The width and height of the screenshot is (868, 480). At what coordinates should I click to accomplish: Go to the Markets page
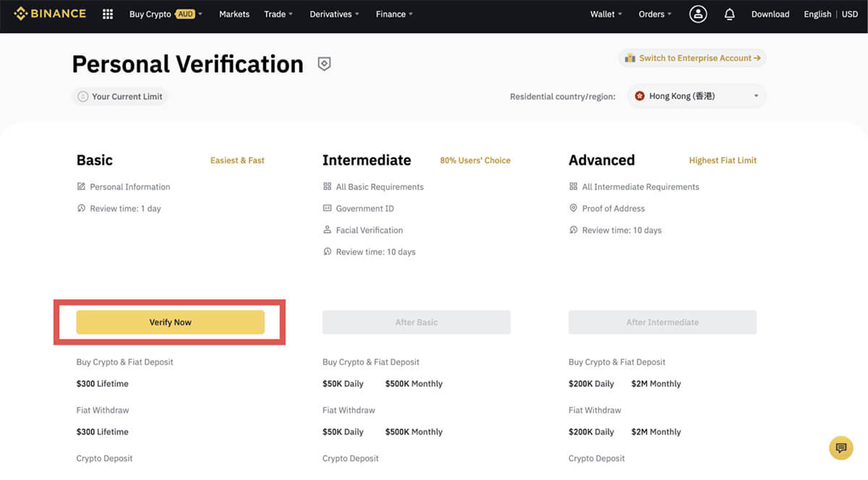pos(234,14)
